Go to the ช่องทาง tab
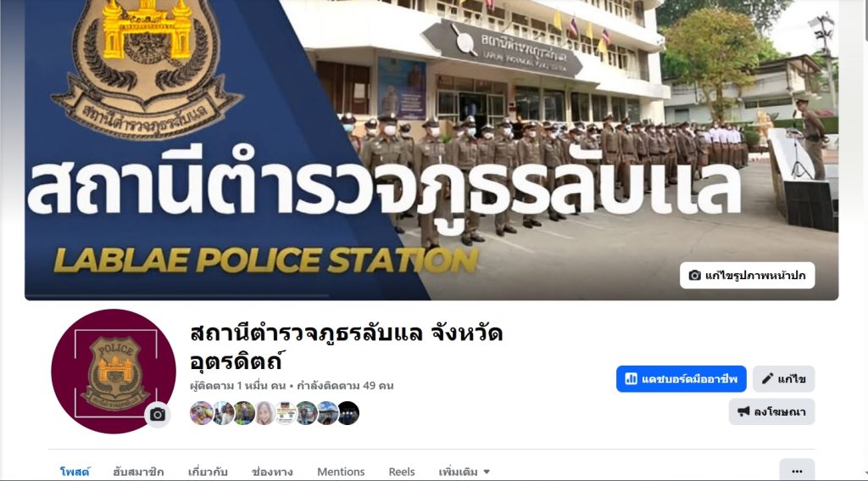This screenshot has height=481, width=868. pyautogui.click(x=272, y=472)
